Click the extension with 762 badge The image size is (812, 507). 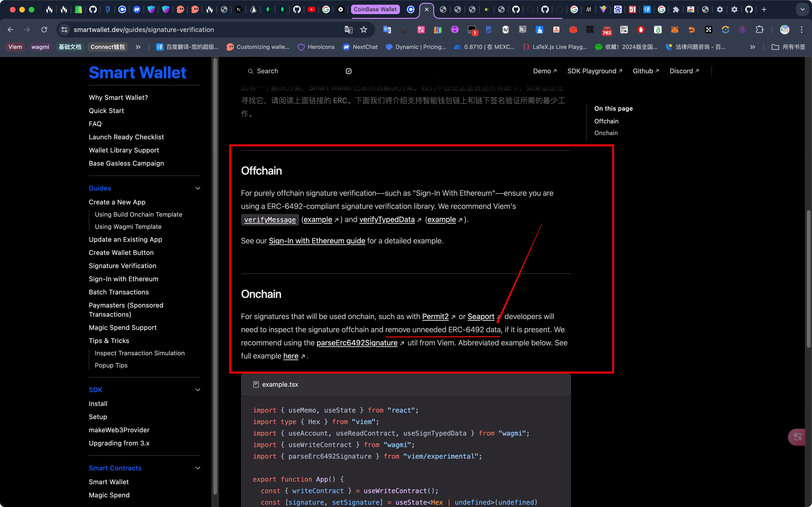click(607, 30)
